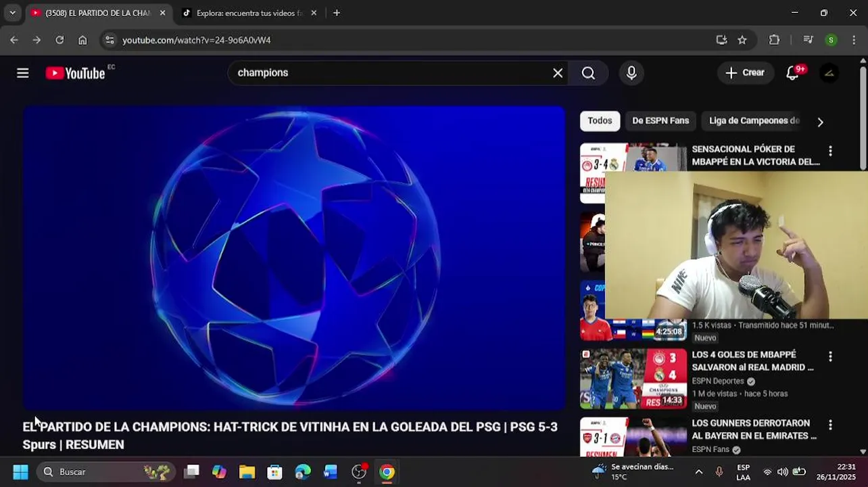The image size is (868, 487).
Task: Open OBS Studio from taskbar
Action: pos(359,471)
